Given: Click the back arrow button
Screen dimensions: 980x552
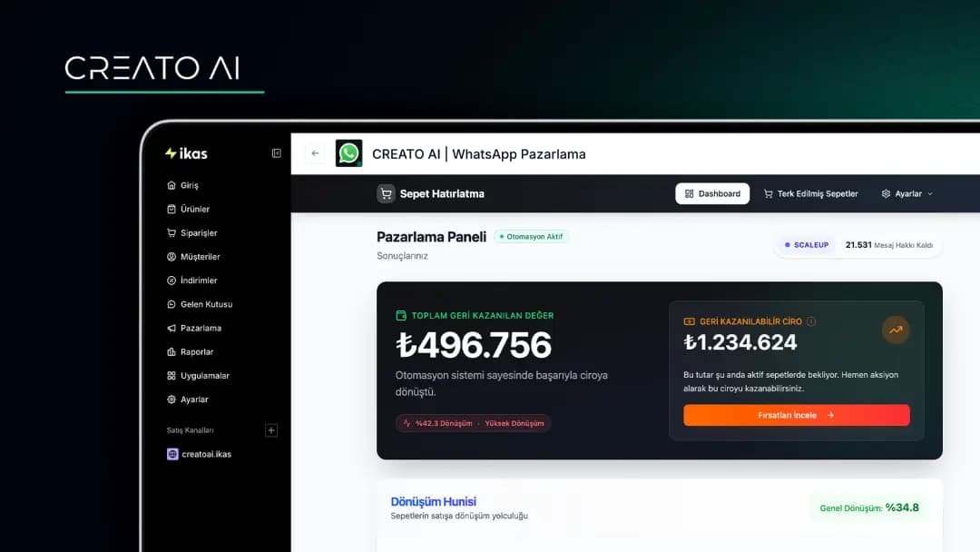Looking at the screenshot, I should [315, 153].
